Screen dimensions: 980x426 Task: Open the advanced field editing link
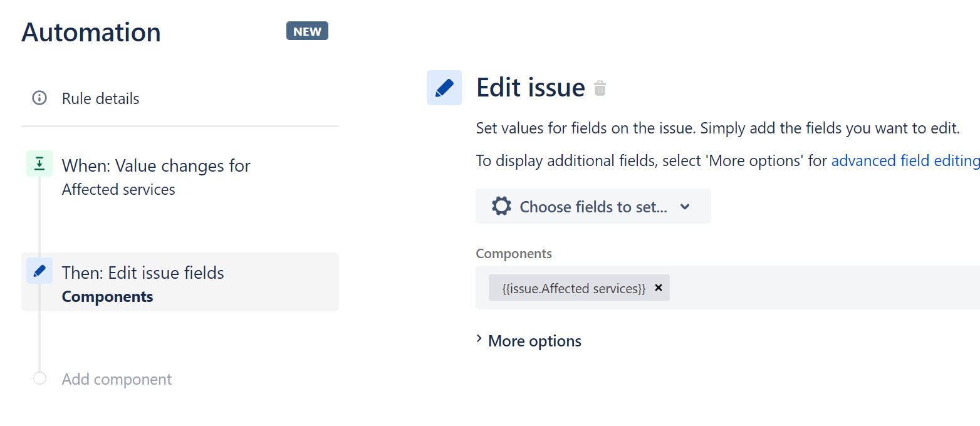click(x=905, y=160)
